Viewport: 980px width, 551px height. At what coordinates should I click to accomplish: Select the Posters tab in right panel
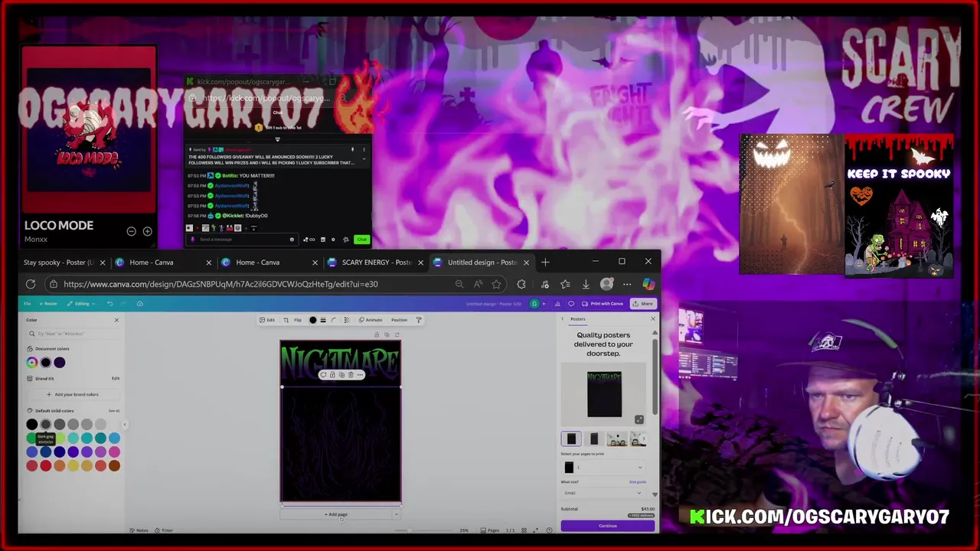coord(577,319)
